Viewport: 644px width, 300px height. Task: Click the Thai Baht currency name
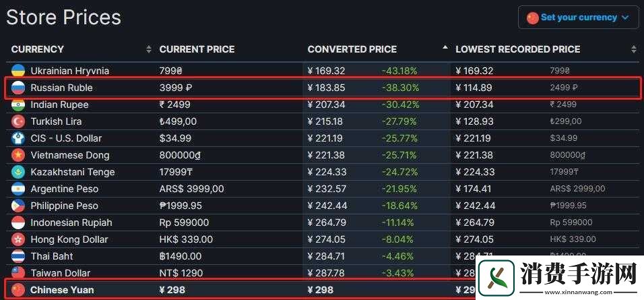point(52,256)
